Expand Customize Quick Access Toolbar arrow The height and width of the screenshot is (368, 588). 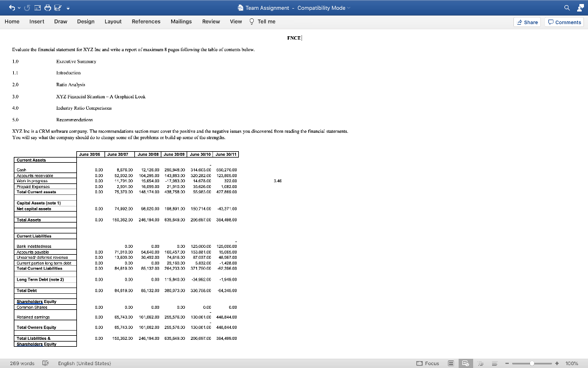68,8
